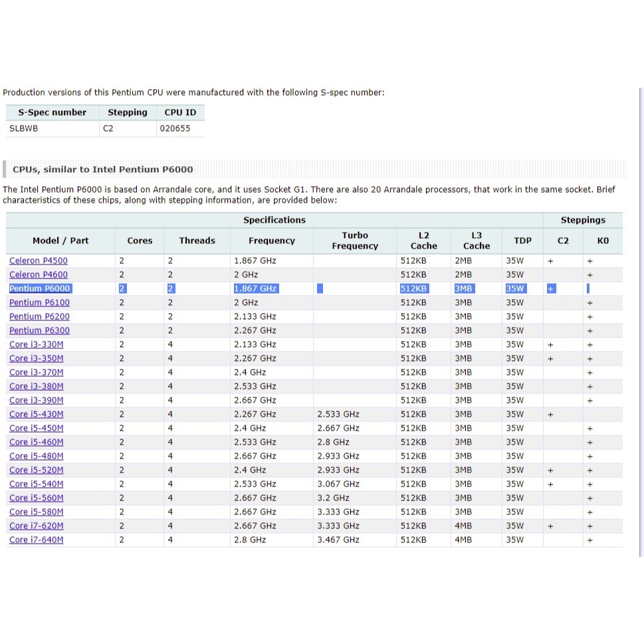Follow the Core i3-390M link
The image size is (644, 644).
[37, 400]
